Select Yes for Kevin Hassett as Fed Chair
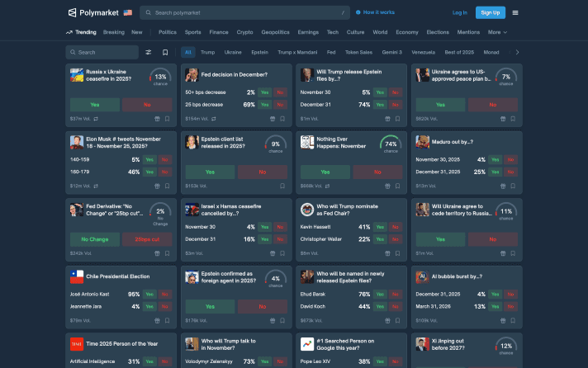Screen dimensions: 588x368 click(380, 227)
